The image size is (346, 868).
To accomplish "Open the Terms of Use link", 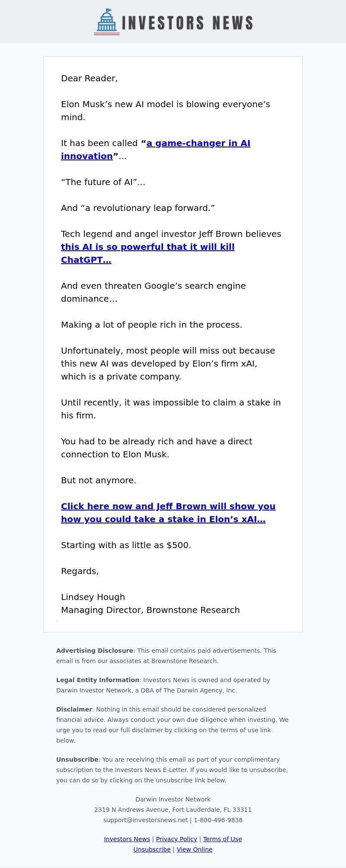I will click(222, 839).
